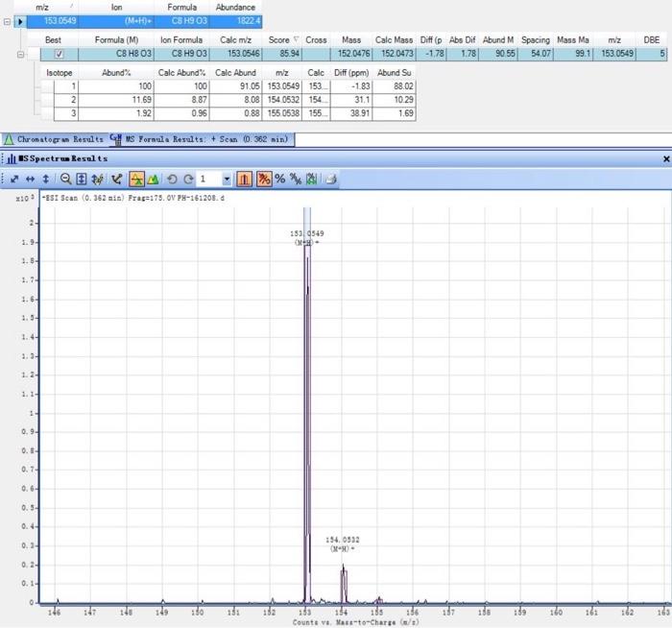
Task: Select the calc mass cell 152.0473
Action: [394, 54]
